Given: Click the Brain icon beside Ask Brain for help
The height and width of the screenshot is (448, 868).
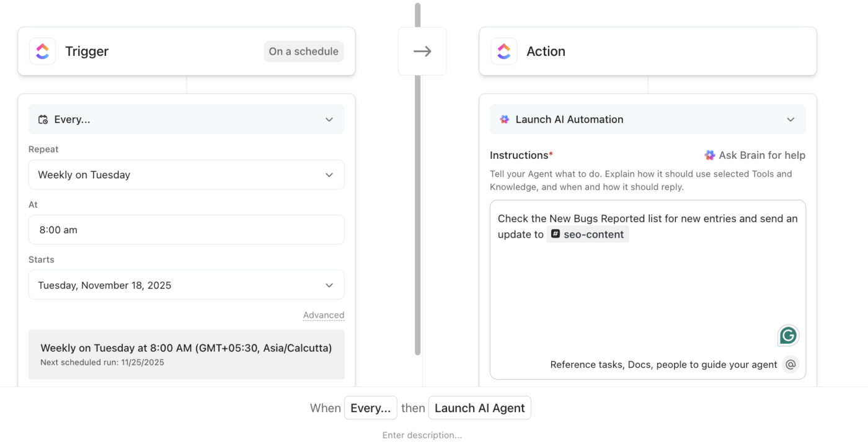Looking at the screenshot, I should point(709,155).
